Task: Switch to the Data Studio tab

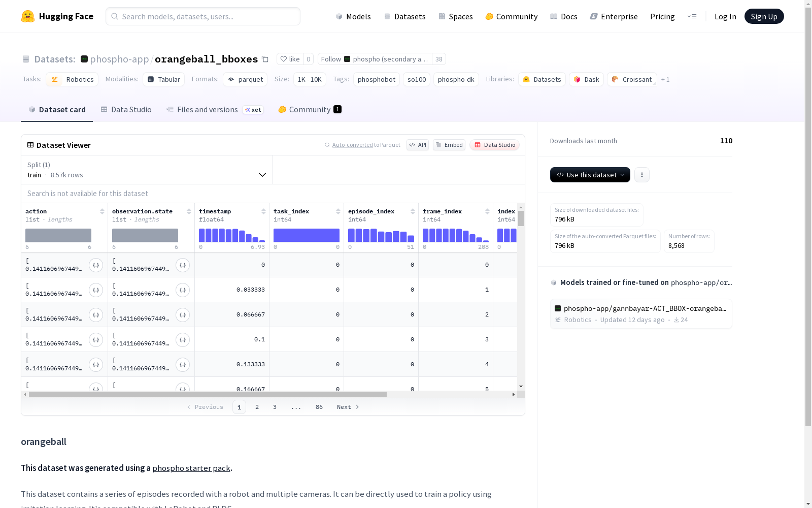Action: pyautogui.click(x=126, y=110)
